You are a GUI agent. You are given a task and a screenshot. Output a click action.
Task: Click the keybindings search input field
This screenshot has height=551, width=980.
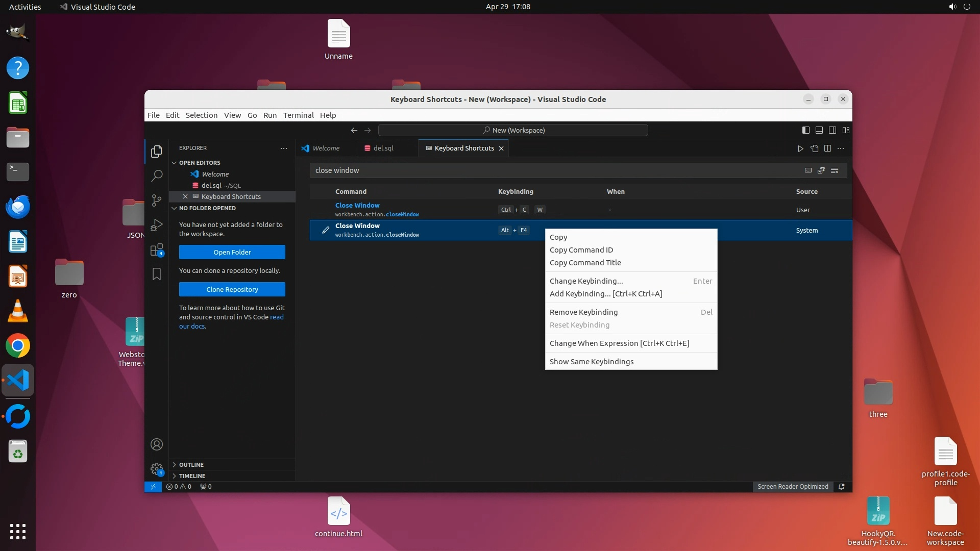[x=551, y=170]
